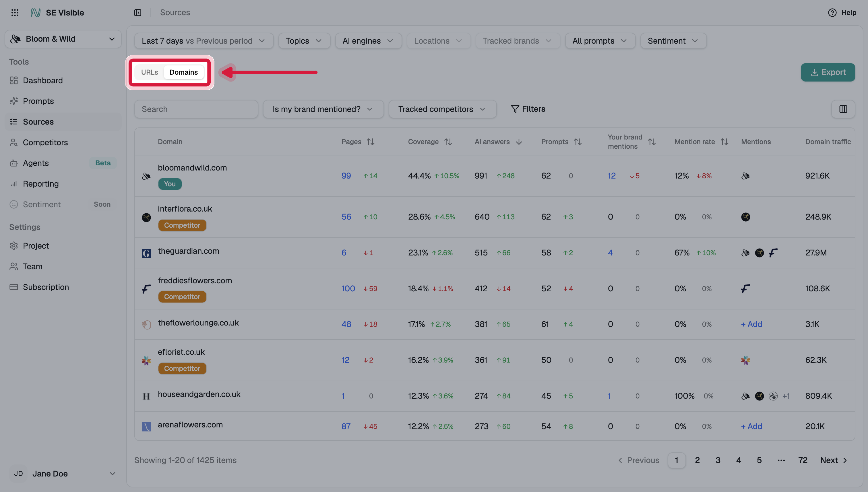Viewport: 868px width, 492px height.
Task: Open Project settings
Action: pos(63,246)
